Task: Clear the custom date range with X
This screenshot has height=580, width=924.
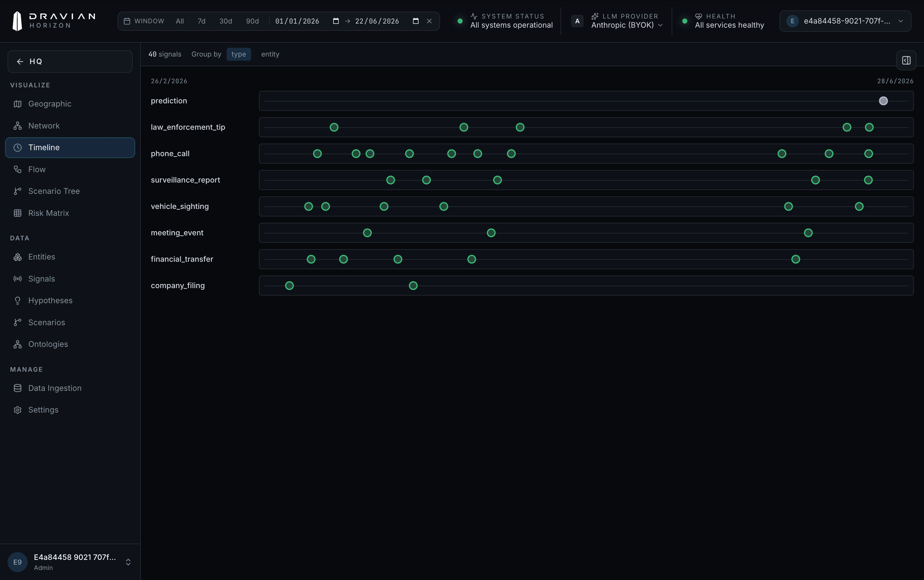Action: (x=429, y=21)
